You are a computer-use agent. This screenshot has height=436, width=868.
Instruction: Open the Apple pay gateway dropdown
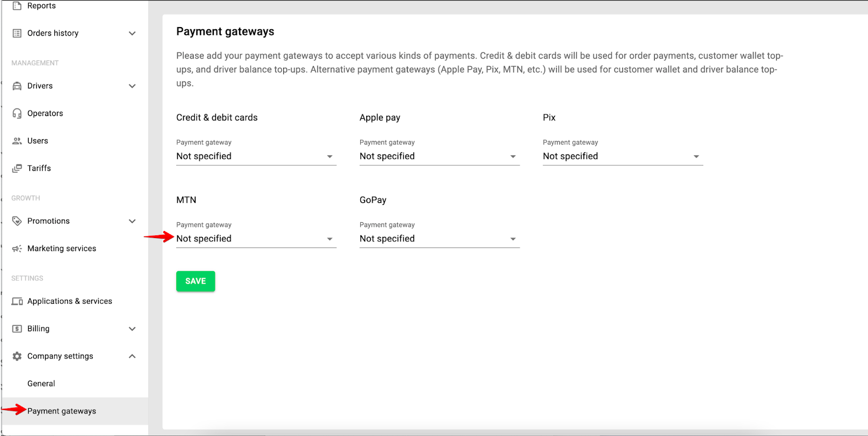pos(439,156)
